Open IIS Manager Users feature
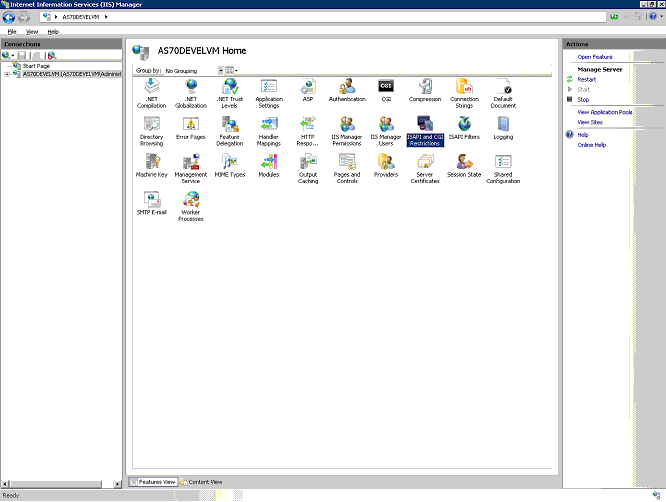Viewport: 666px width, 502px height. (x=386, y=132)
